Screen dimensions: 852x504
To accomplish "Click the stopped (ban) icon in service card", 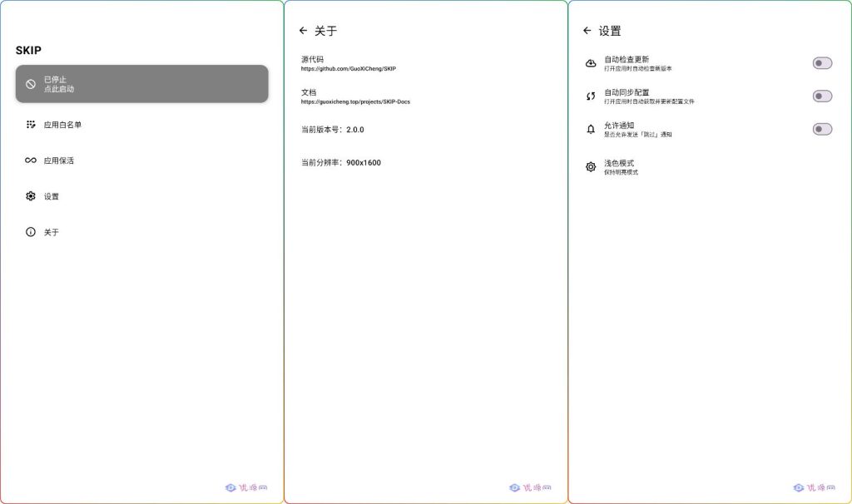I will click(31, 84).
